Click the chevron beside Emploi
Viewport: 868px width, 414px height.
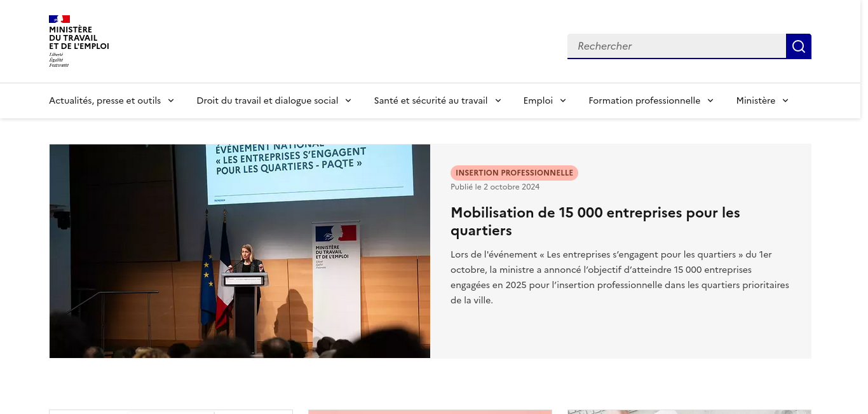563,100
